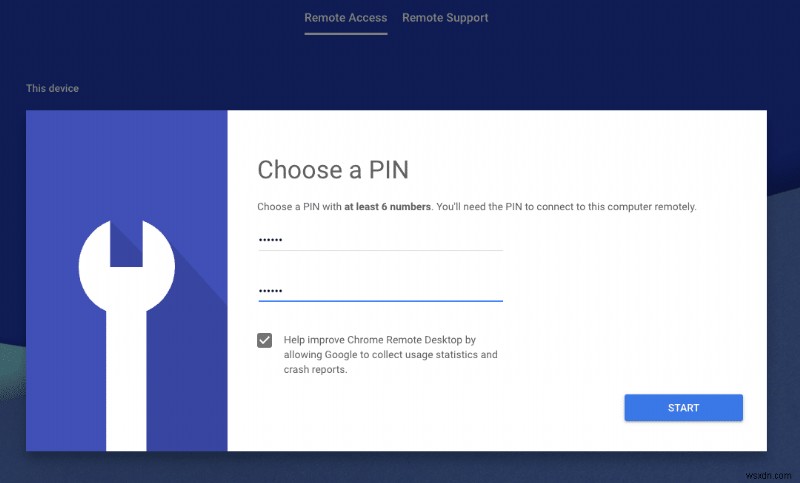Open the Remote Support tab
The height and width of the screenshot is (483, 800).
pos(445,18)
